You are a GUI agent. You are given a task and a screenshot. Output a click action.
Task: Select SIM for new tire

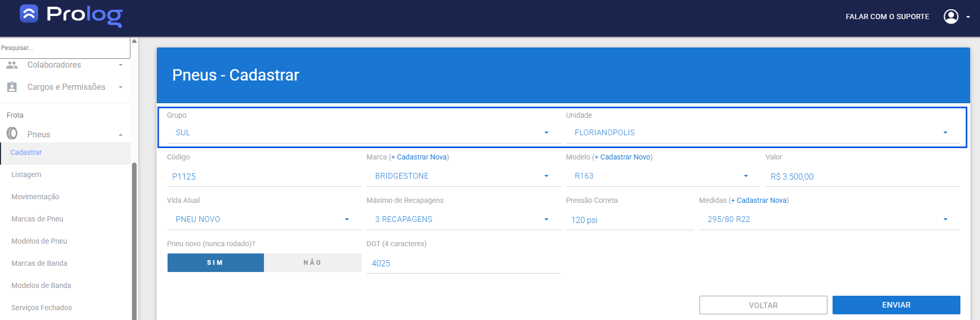[215, 263]
